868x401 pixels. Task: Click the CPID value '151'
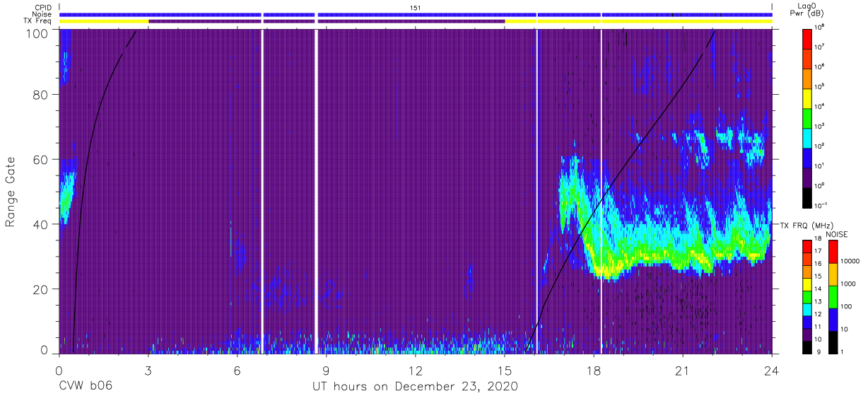(x=416, y=7)
